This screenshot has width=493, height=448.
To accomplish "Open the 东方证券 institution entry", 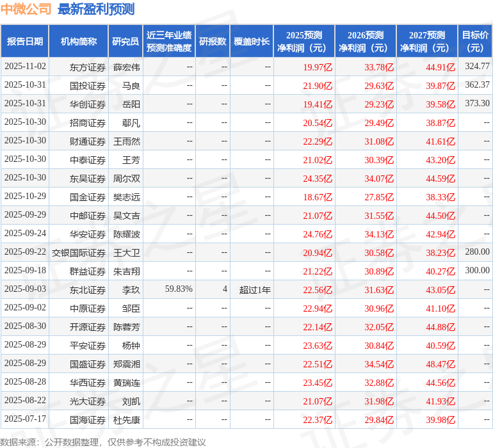I will [x=88, y=67].
